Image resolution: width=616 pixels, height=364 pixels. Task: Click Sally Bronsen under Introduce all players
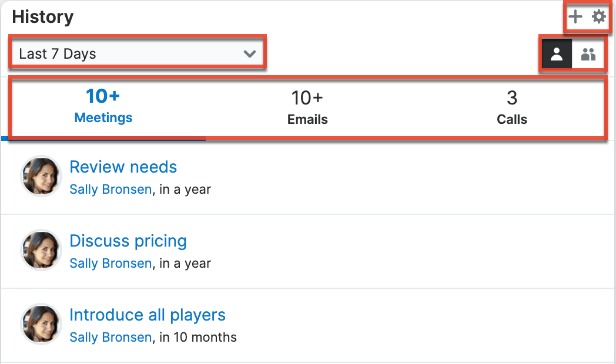[111, 338]
